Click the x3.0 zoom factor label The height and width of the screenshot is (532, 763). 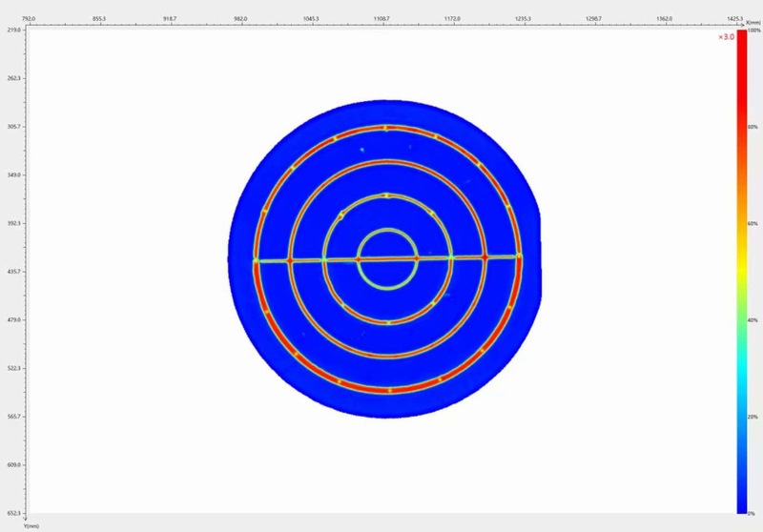(726, 37)
